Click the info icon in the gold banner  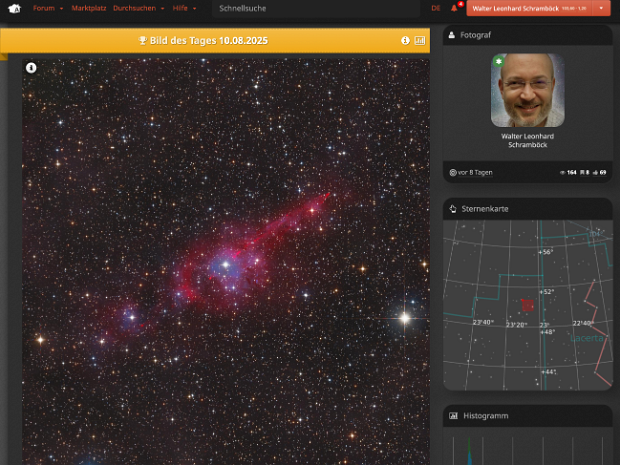click(406, 41)
